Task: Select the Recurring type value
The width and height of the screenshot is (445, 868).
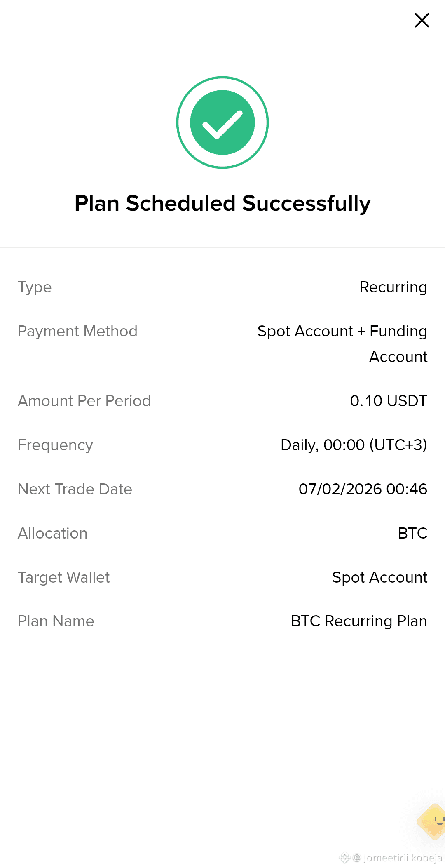Action: [x=393, y=287]
